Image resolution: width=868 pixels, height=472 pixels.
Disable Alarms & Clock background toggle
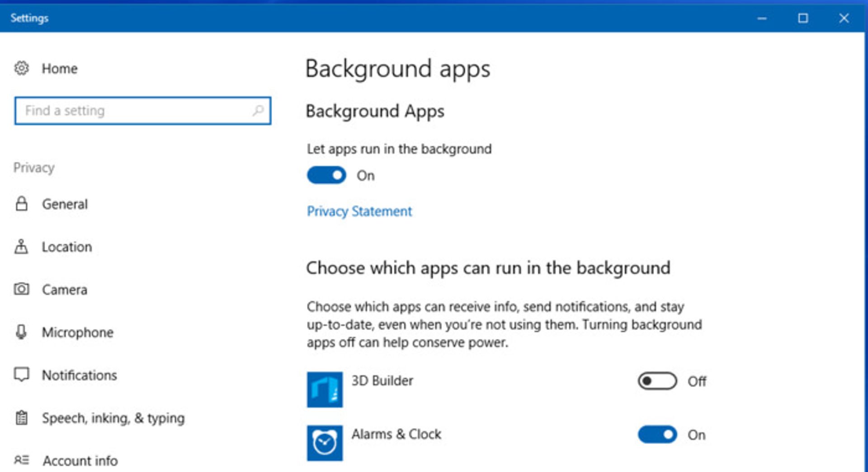(x=657, y=435)
